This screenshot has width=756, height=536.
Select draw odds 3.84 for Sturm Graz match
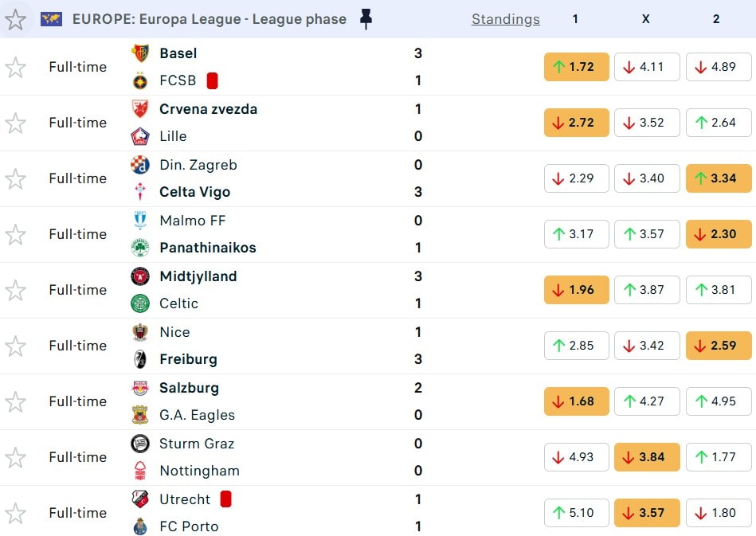pyautogui.click(x=647, y=457)
